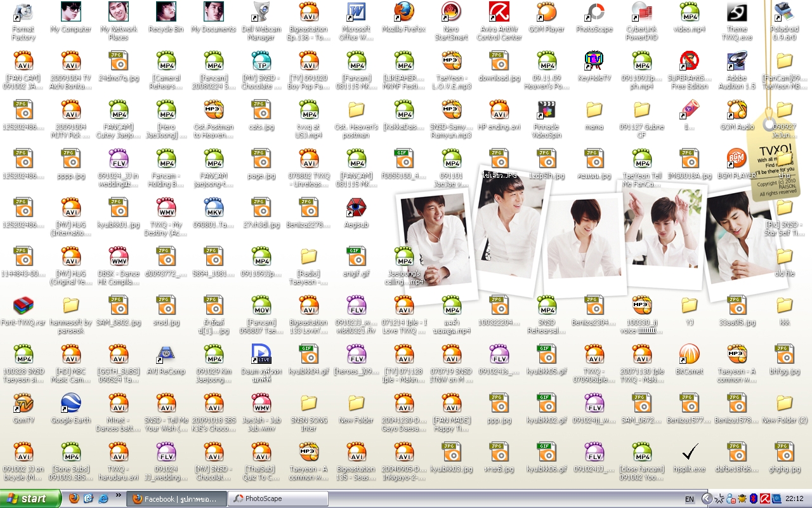The image size is (812, 508).
Task: Open video.mp4 file
Action: pos(690,11)
